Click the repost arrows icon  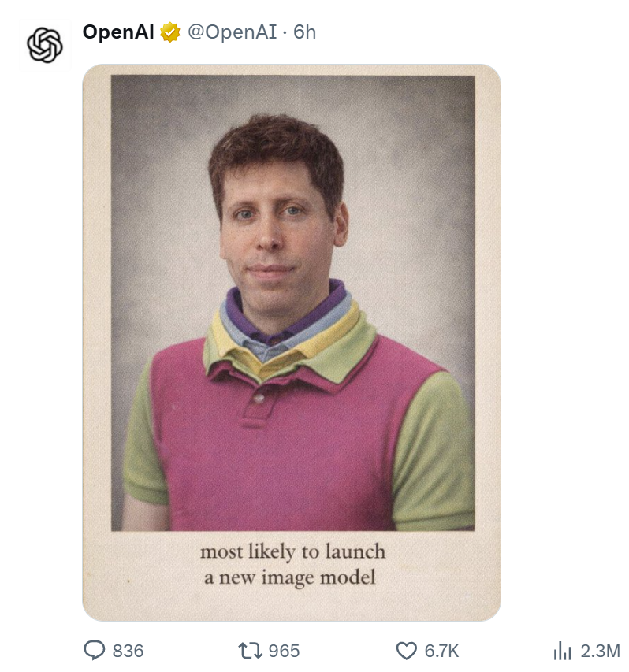coord(248,650)
